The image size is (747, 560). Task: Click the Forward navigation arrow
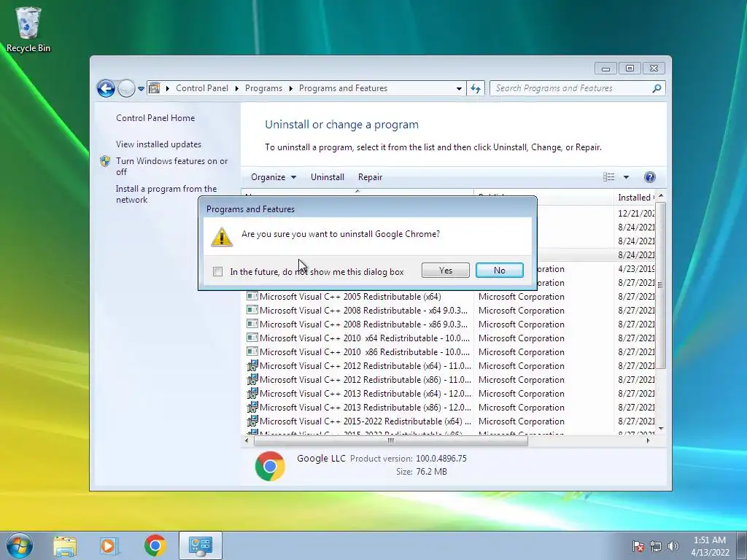[x=126, y=88]
